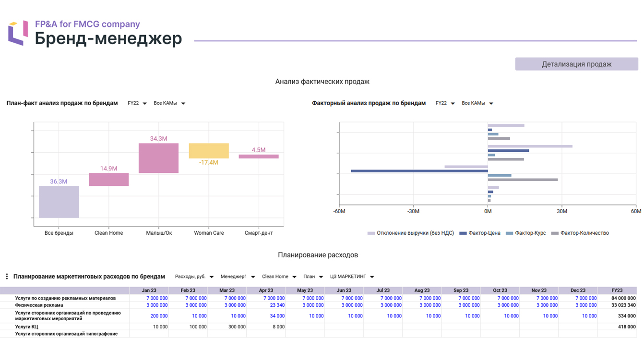Click the Малыш'Ок waterfall bar
The image size is (644, 362).
(x=158, y=158)
